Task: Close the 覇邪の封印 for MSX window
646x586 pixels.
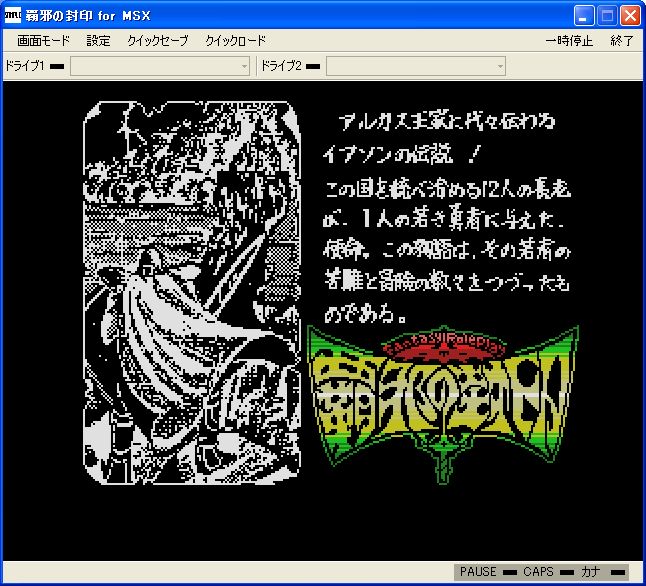Action: coord(630,16)
